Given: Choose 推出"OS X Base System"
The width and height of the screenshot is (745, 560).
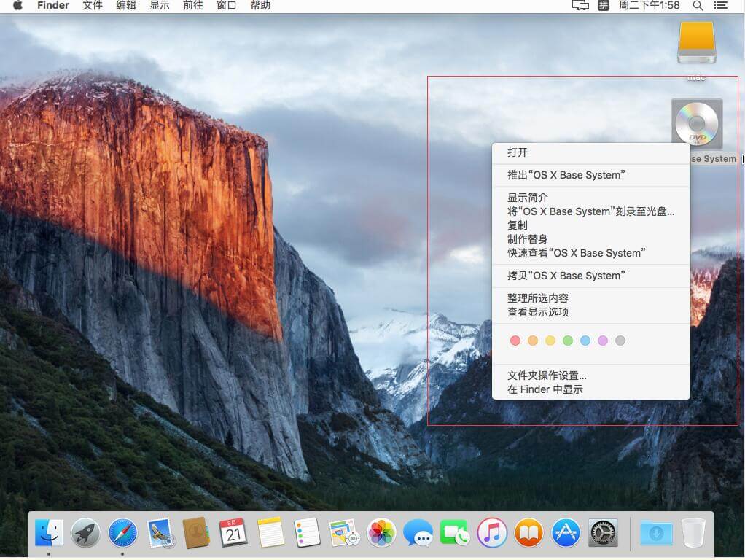Looking at the screenshot, I should coord(591,176).
